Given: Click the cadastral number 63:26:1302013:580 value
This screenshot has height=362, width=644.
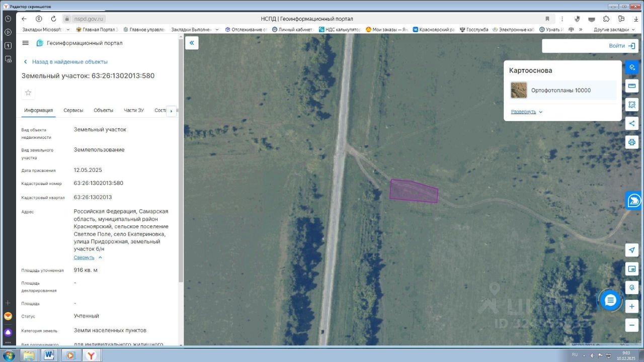Looking at the screenshot, I should [99, 183].
